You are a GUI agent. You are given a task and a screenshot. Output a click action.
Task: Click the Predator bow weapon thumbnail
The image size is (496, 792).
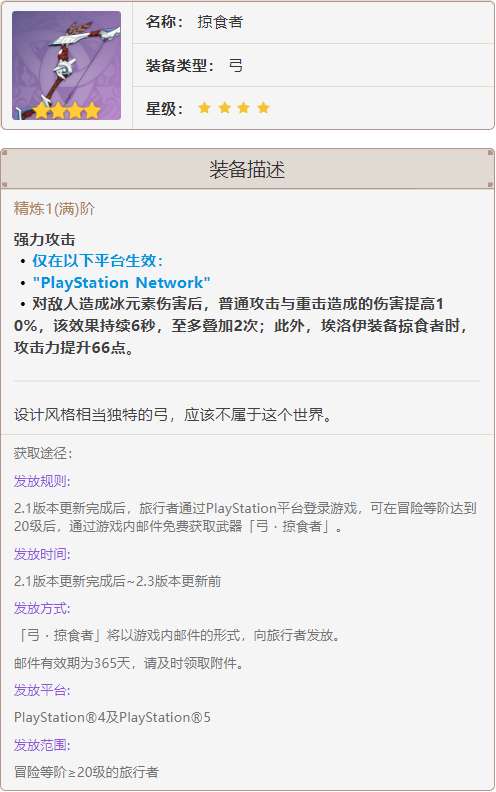[x=66, y=66]
